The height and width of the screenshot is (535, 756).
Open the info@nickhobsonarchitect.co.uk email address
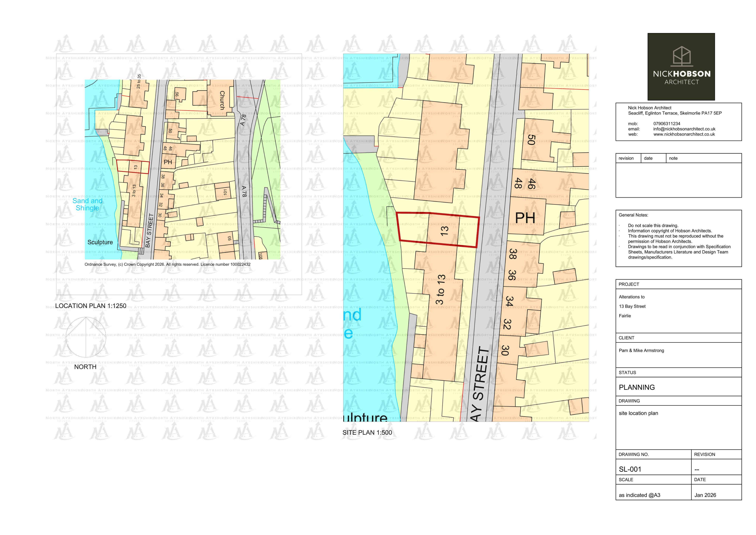pos(684,129)
